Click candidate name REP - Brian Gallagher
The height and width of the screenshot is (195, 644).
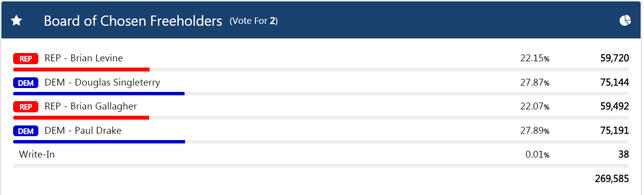[90, 106]
